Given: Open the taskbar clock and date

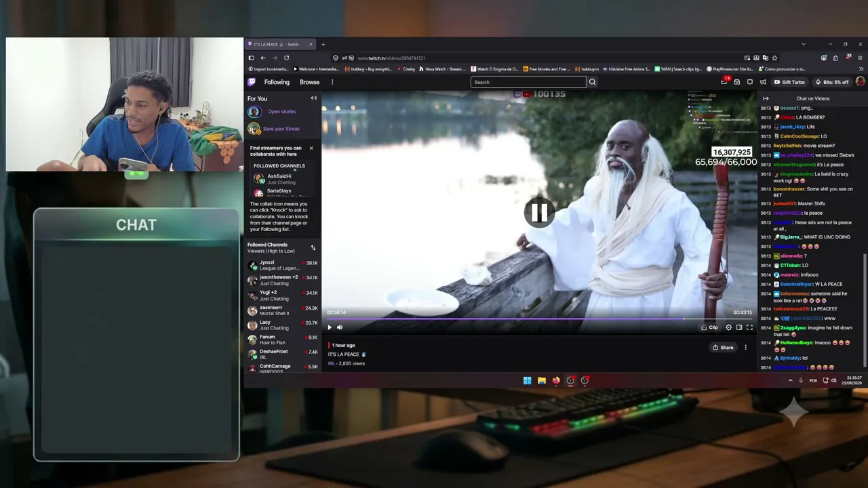Looking at the screenshot, I should [x=852, y=380].
